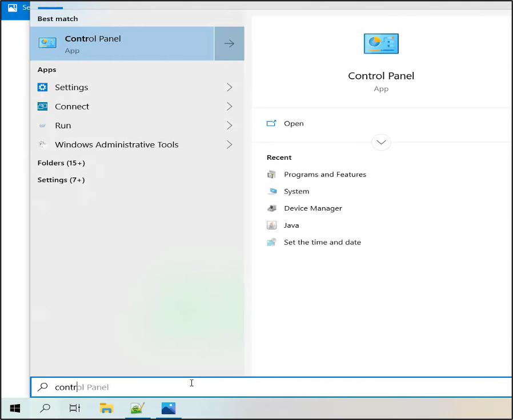The height and width of the screenshot is (420, 513).
Task: Expand the arrow next to Control Panel result
Action: [x=229, y=43]
